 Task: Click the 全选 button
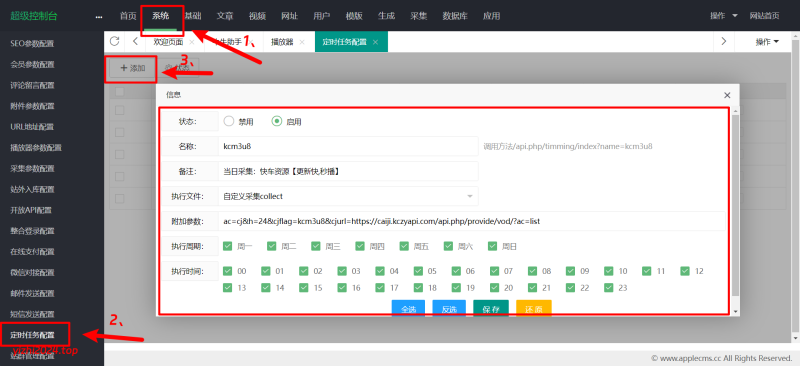(408, 309)
